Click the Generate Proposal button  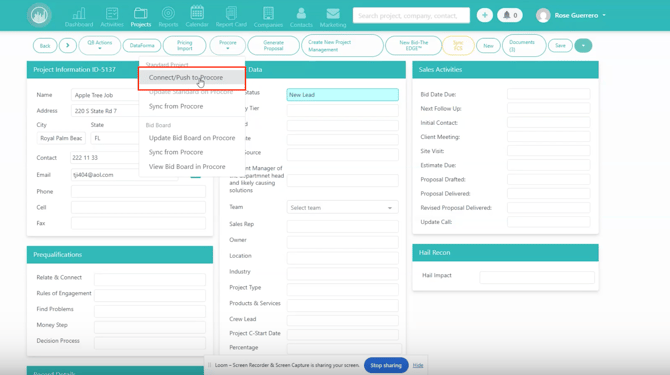[x=273, y=45]
